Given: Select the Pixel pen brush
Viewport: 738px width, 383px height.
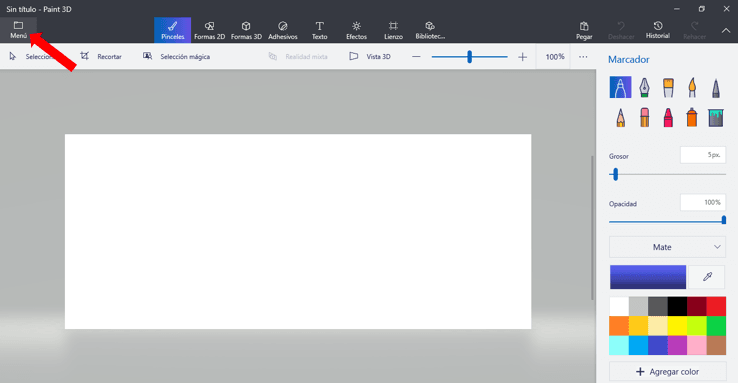Looking at the screenshot, I should pyautogui.click(x=716, y=88).
